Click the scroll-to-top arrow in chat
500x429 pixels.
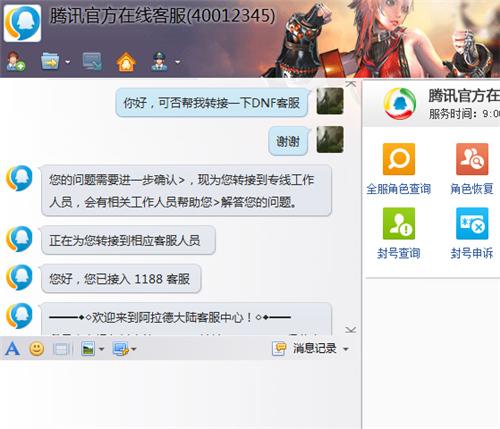pos(350,84)
